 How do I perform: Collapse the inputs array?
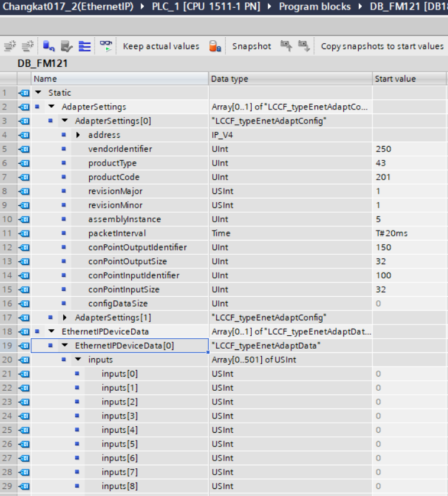[78, 360]
